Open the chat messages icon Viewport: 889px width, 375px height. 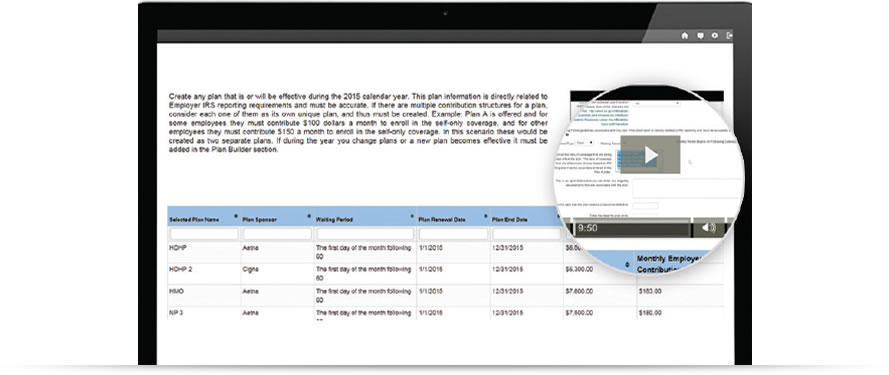[700, 36]
